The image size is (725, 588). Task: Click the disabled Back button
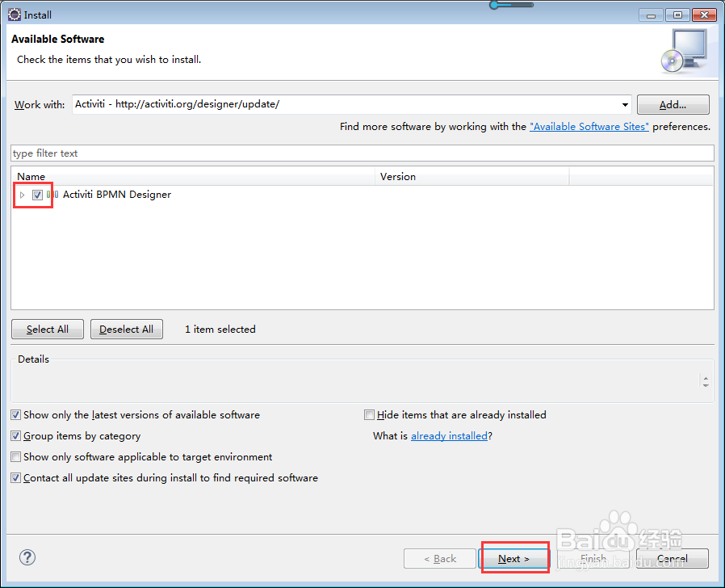click(x=440, y=559)
